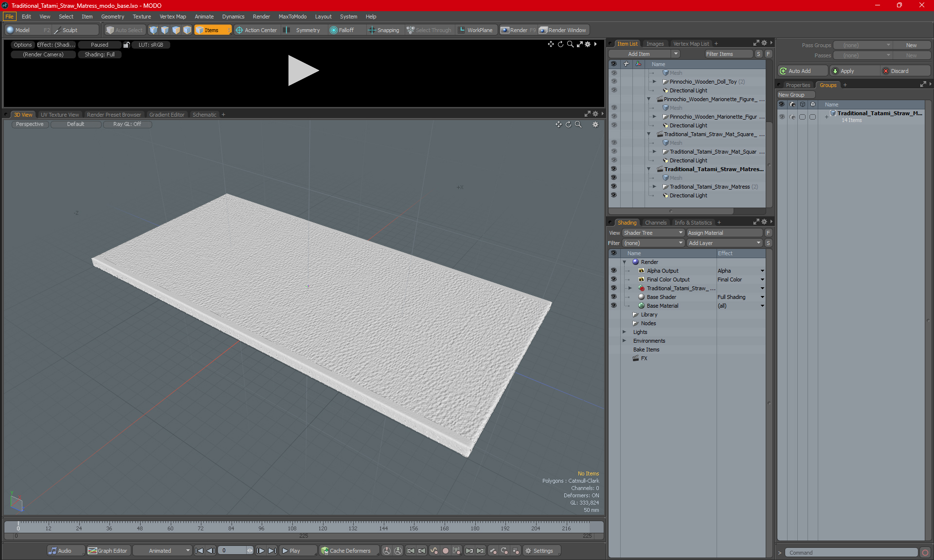Open Shader Tree view dropdown
934x560 pixels.
click(x=653, y=233)
